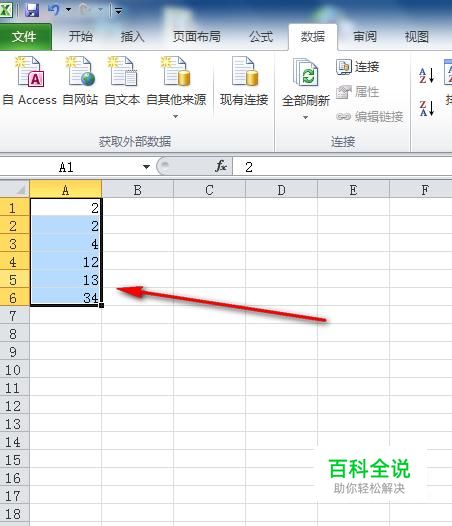The height and width of the screenshot is (526, 452).
Task: Click the formula bar showing 2
Action: 342,167
